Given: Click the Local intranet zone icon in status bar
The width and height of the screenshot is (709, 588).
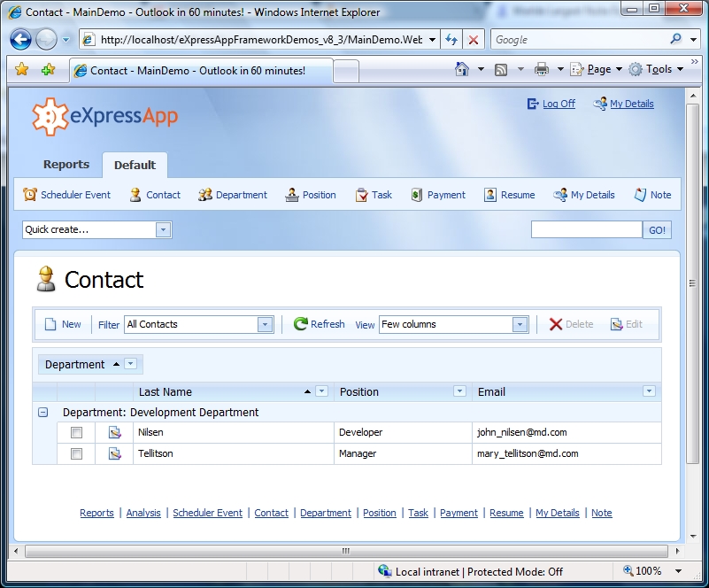Looking at the screenshot, I should tap(385, 571).
